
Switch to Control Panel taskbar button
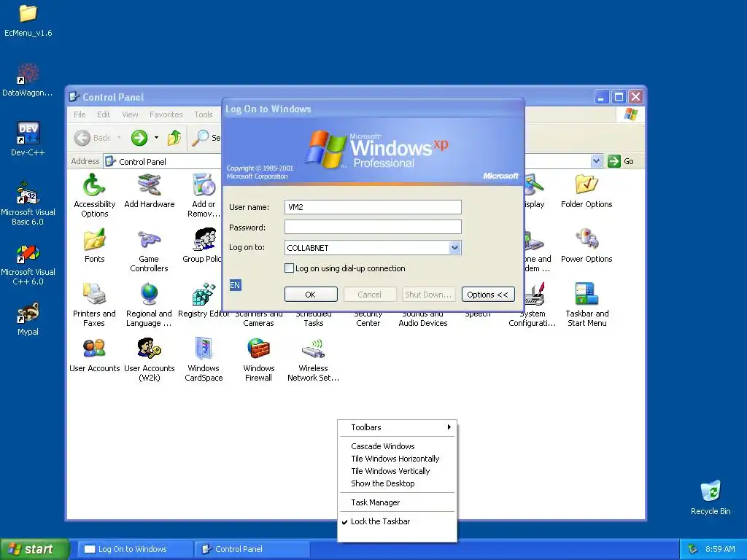(x=252, y=549)
